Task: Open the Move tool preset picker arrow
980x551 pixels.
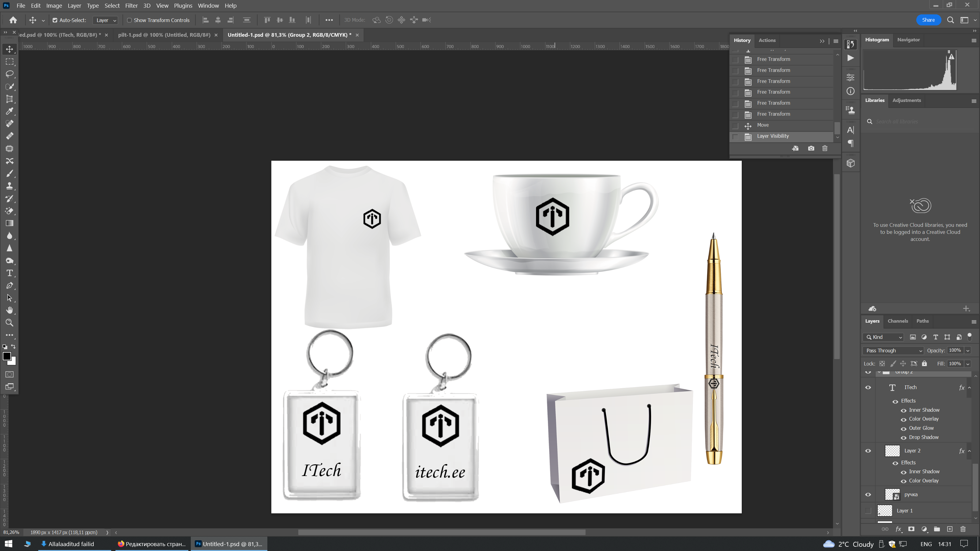Action: click(x=43, y=21)
